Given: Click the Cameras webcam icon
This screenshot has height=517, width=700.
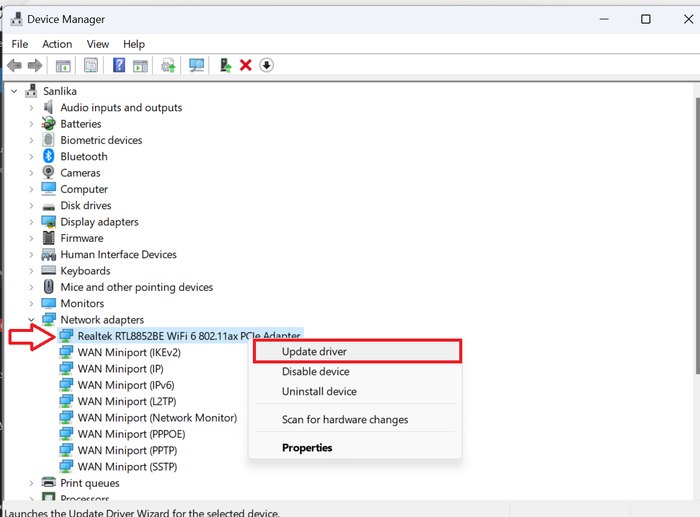Looking at the screenshot, I should [x=48, y=172].
